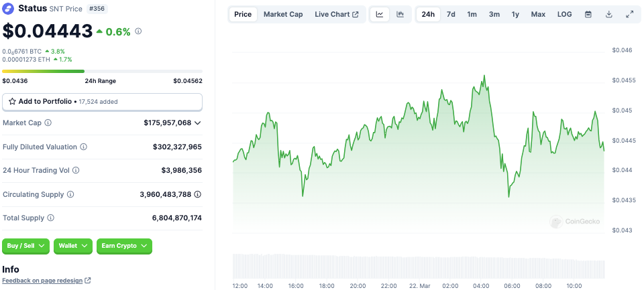Click external-link icon beside Feedback link

[87, 281]
